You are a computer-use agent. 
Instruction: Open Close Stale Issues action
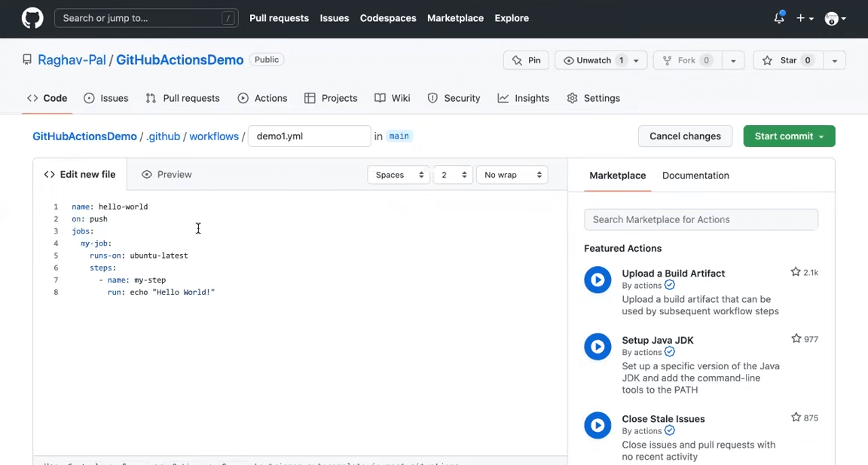(663, 419)
